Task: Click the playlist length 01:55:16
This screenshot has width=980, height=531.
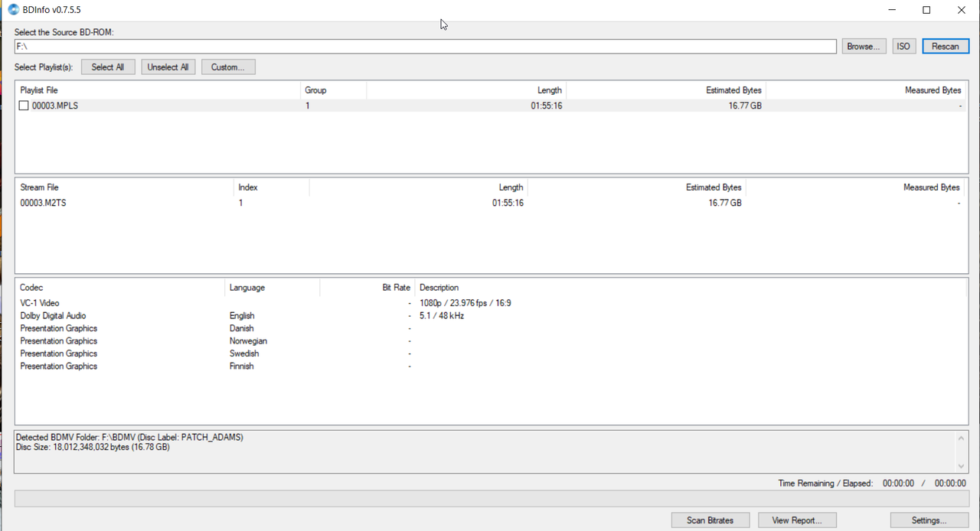Action: [547, 106]
